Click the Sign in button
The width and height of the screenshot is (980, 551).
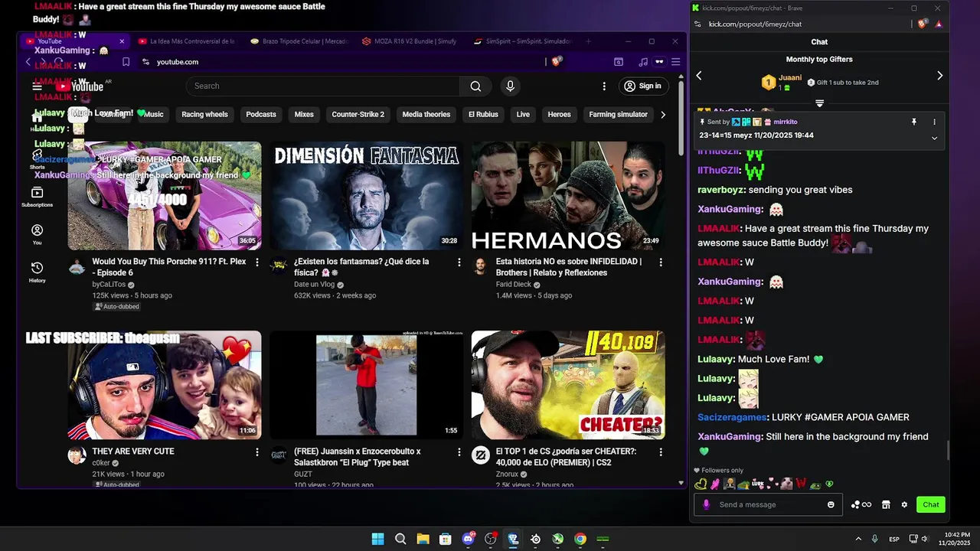[642, 86]
